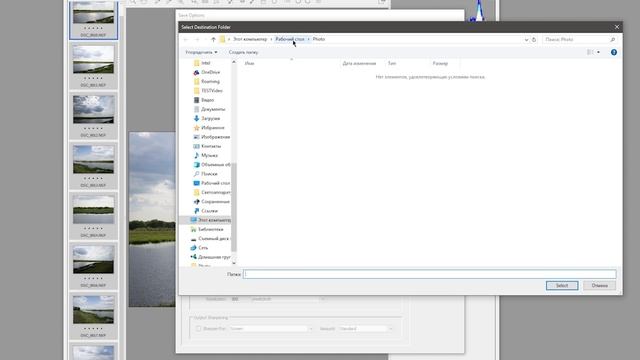Sort by the Тип column header

click(392, 64)
